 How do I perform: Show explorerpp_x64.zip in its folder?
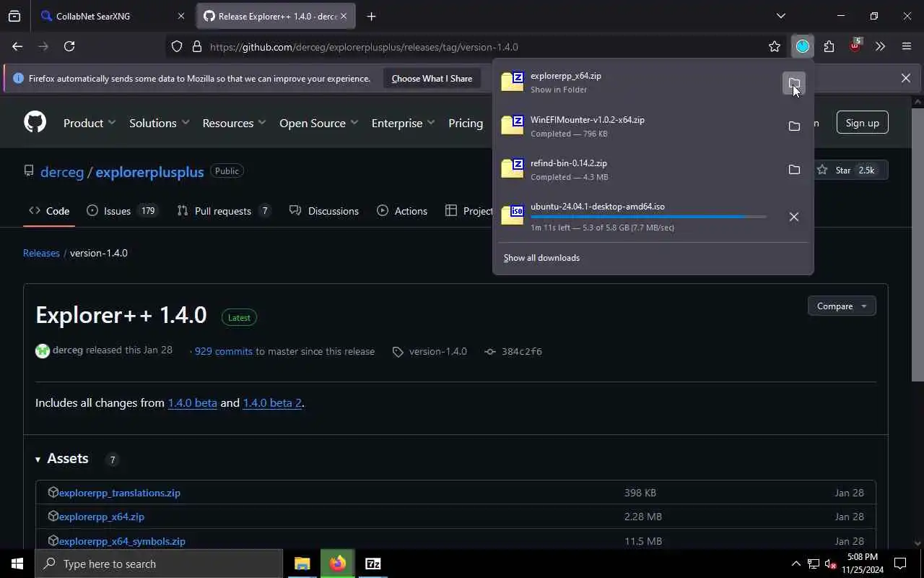794,83
